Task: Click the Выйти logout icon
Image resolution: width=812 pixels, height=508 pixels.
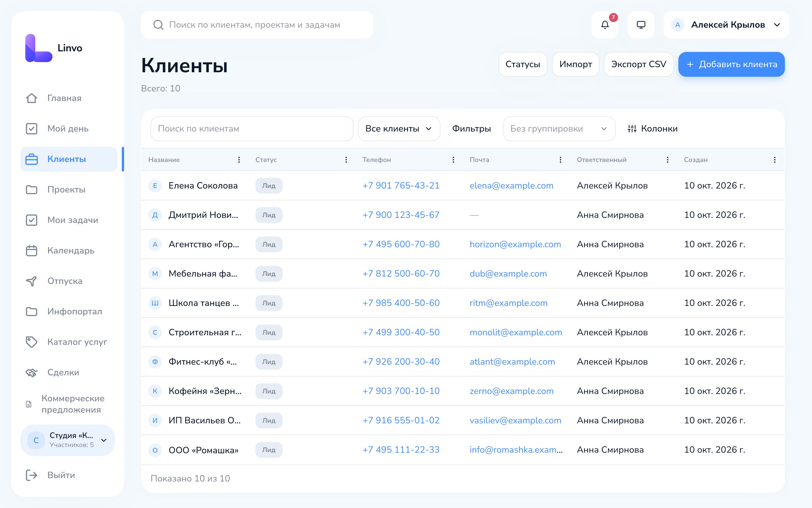Action: click(x=32, y=475)
